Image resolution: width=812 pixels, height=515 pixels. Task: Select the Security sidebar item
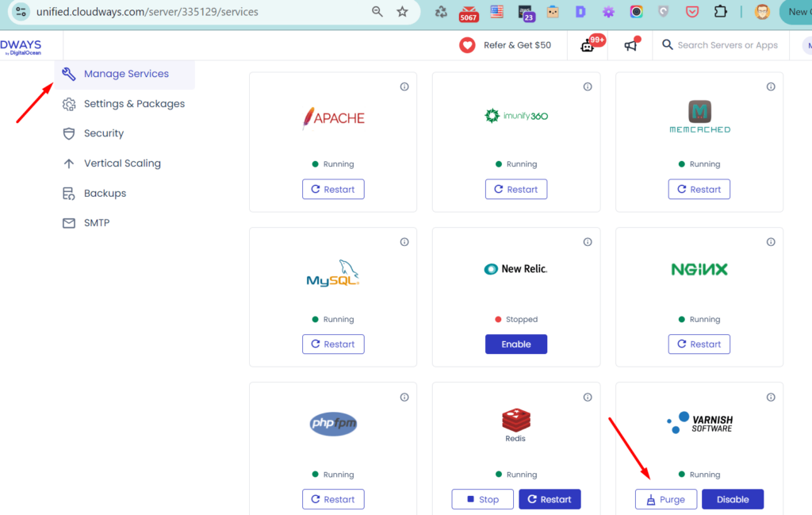point(104,133)
